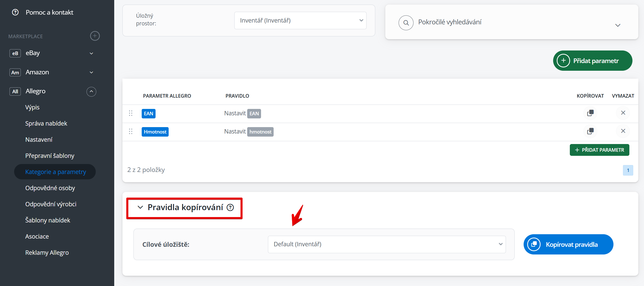Click the eB eBay badge icon
The width and height of the screenshot is (644, 286).
(15, 53)
